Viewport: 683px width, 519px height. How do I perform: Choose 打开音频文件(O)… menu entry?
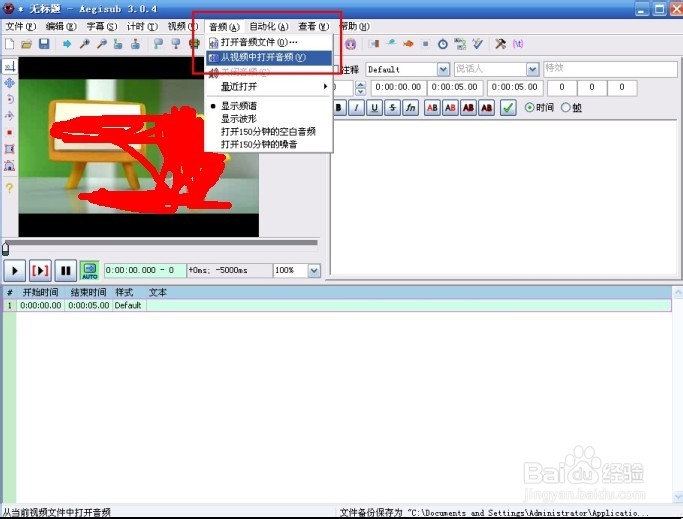pyautogui.click(x=269, y=42)
